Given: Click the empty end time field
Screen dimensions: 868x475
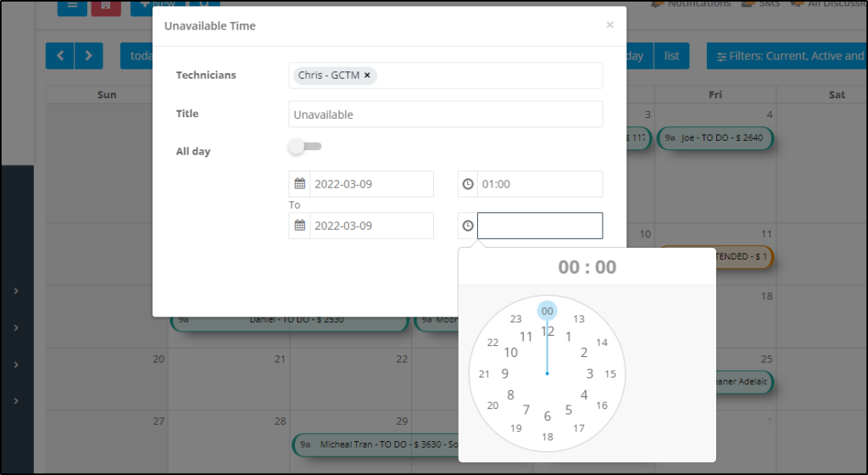Looking at the screenshot, I should [540, 226].
